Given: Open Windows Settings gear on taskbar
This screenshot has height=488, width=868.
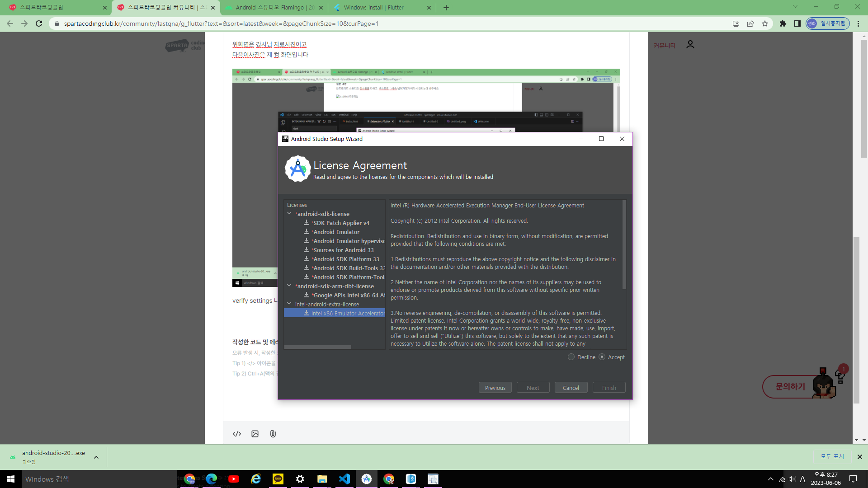Looking at the screenshot, I should point(300,479).
